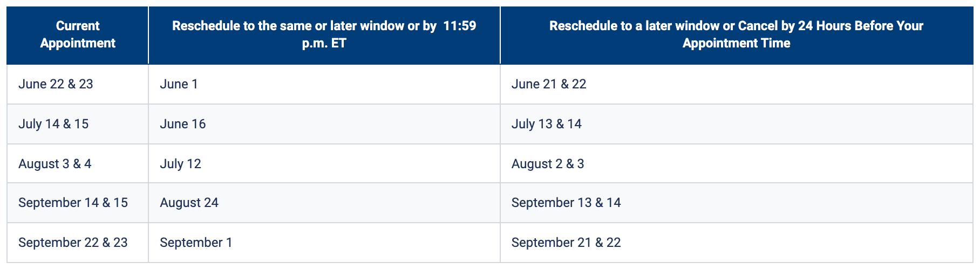Click the June 1 deadline cell
Image resolution: width=980 pixels, height=269 pixels.
pos(179,84)
